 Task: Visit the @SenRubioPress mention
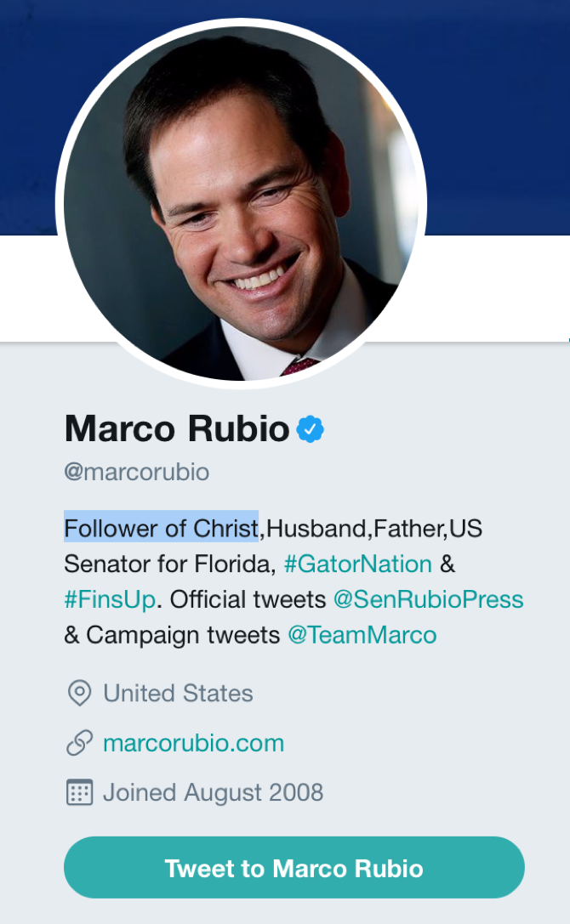click(x=428, y=599)
